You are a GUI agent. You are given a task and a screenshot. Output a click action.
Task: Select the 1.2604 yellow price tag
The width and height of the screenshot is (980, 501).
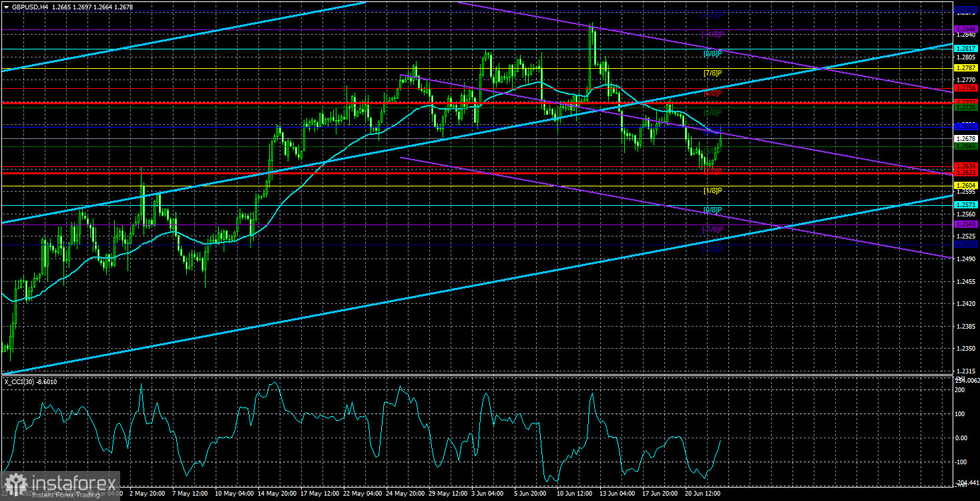[966, 185]
